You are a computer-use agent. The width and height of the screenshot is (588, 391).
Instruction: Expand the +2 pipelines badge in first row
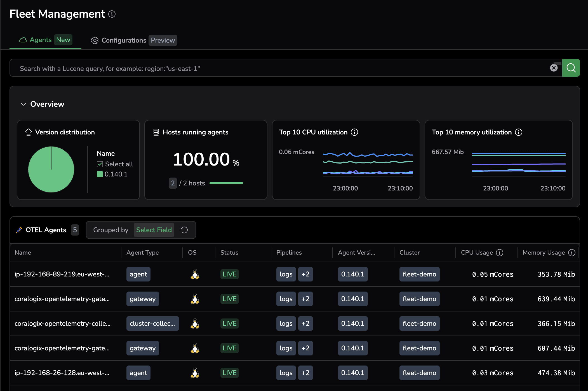coord(305,274)
